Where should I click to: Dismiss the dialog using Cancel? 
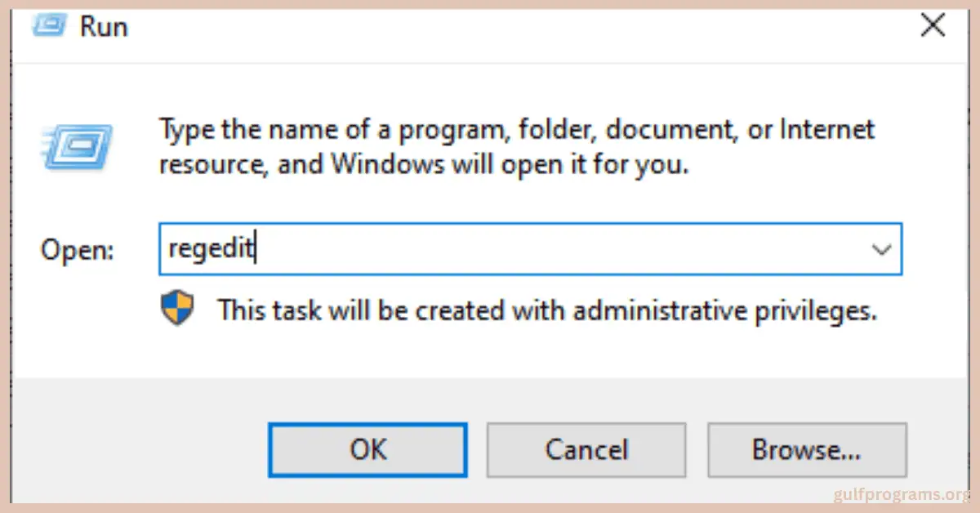click(586, 449)
